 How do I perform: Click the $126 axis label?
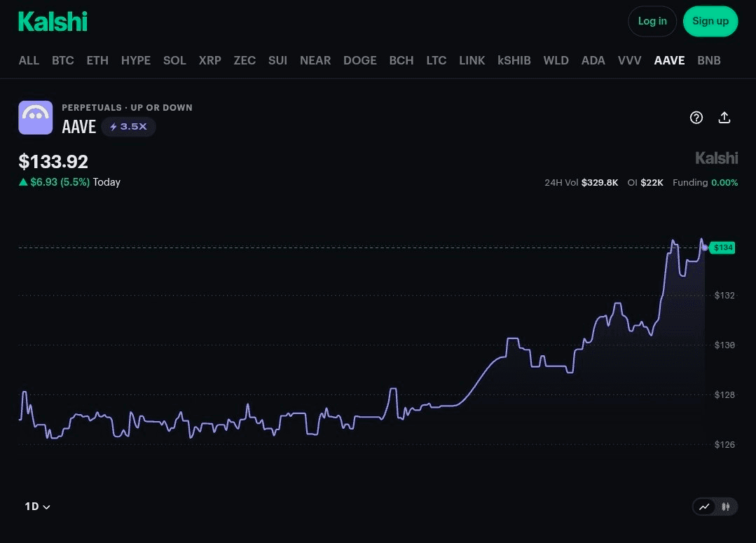point(724,444)
